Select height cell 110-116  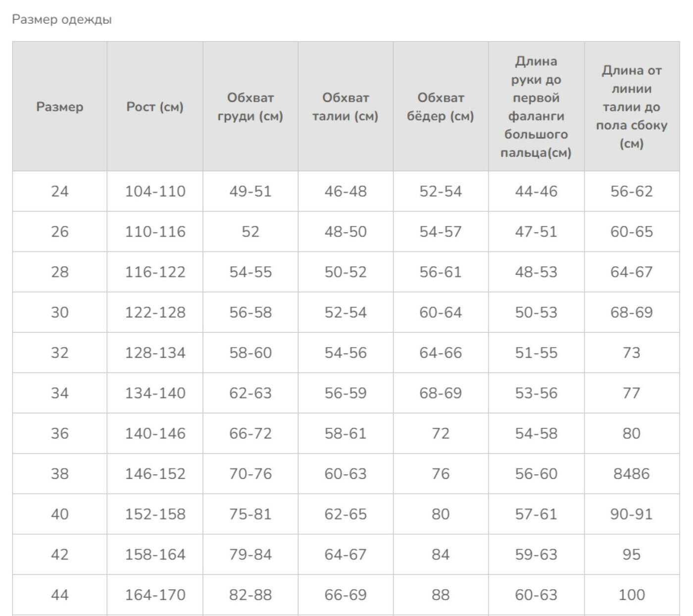[x=155, y=232]
